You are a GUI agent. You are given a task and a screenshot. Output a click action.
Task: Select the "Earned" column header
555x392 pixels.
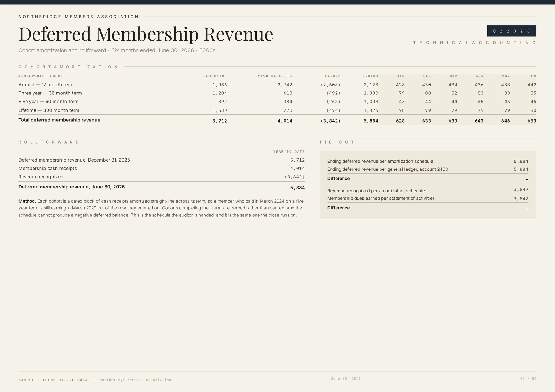tap(333, 76)
